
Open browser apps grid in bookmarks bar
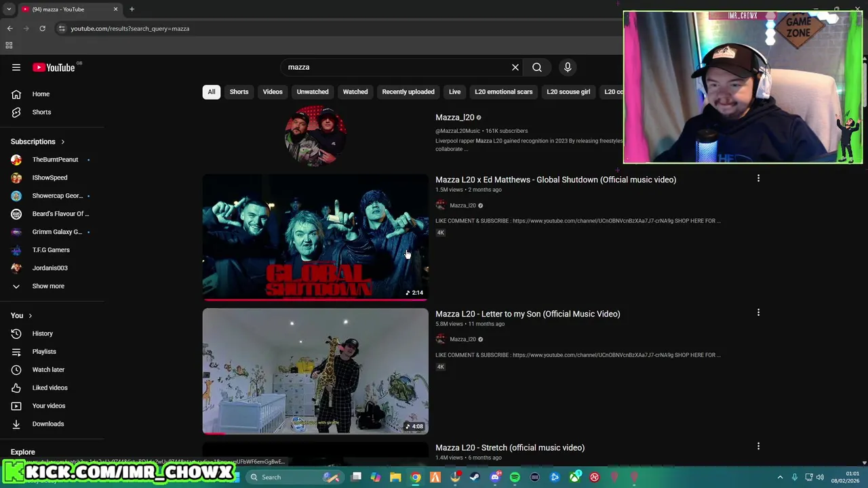(x=9, y=45)
